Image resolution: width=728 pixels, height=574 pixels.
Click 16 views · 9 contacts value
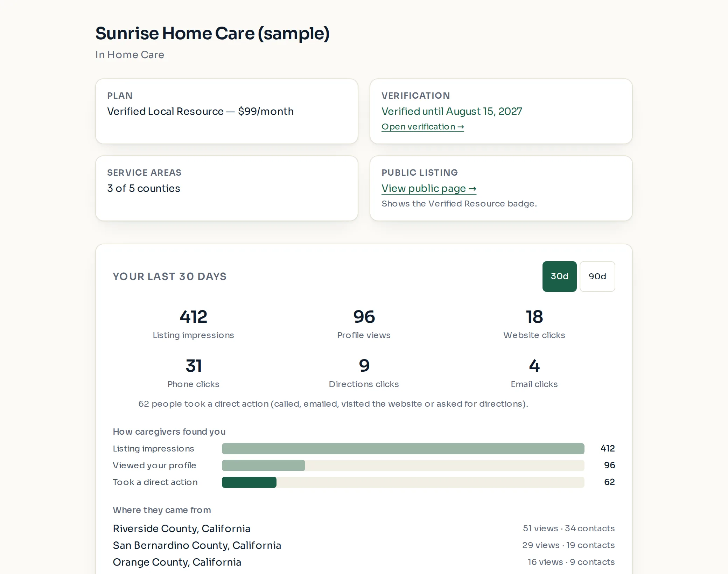tap(571, 562)
